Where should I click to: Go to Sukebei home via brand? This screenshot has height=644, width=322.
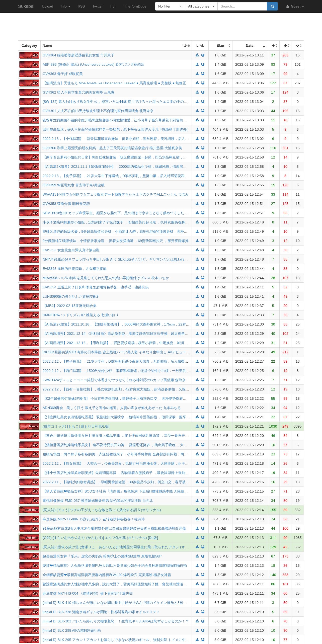pyautogui.click(x=26, y=6)
